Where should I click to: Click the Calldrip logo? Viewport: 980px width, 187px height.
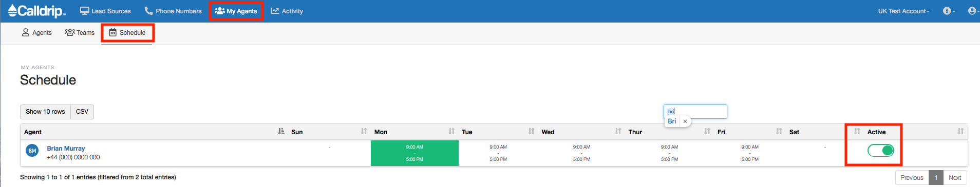(x=37, y=11)
